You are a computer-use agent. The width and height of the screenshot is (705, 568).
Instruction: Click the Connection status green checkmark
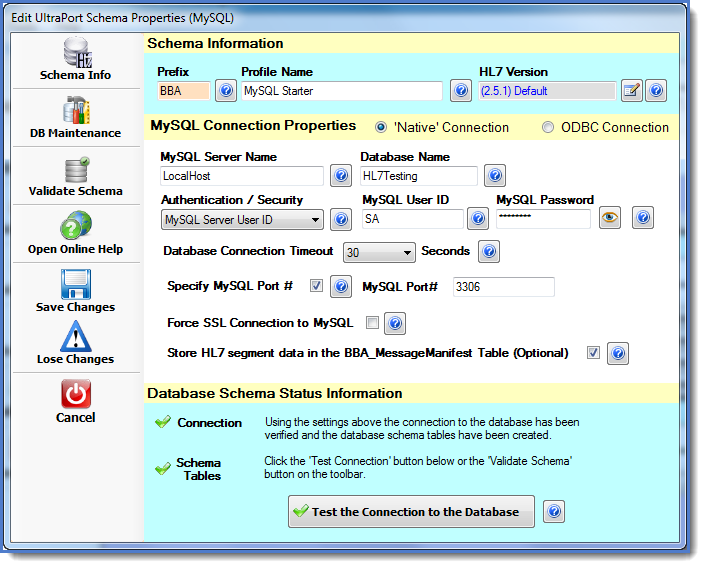(x=163, y=422)
